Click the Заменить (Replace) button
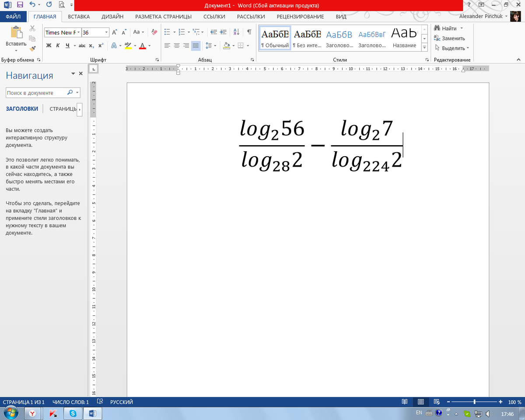Screen dimensions: 525x420 [x=449, y=38]
